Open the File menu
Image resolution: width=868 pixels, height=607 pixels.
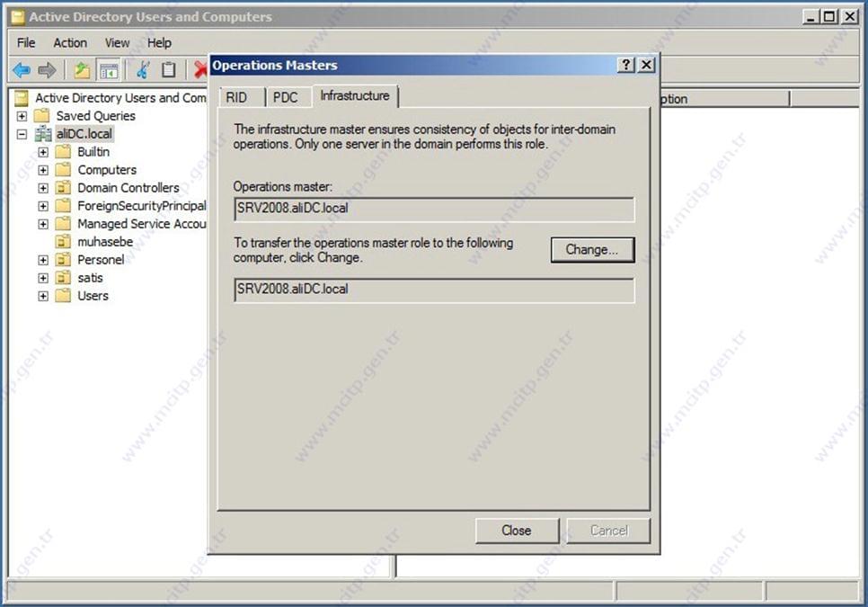coord(26,42)
